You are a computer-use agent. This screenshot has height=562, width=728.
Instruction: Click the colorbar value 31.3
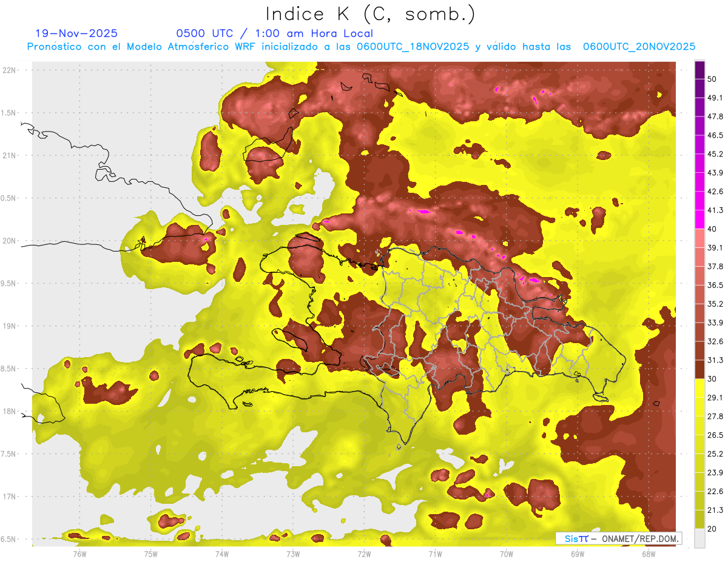point(715,360)
